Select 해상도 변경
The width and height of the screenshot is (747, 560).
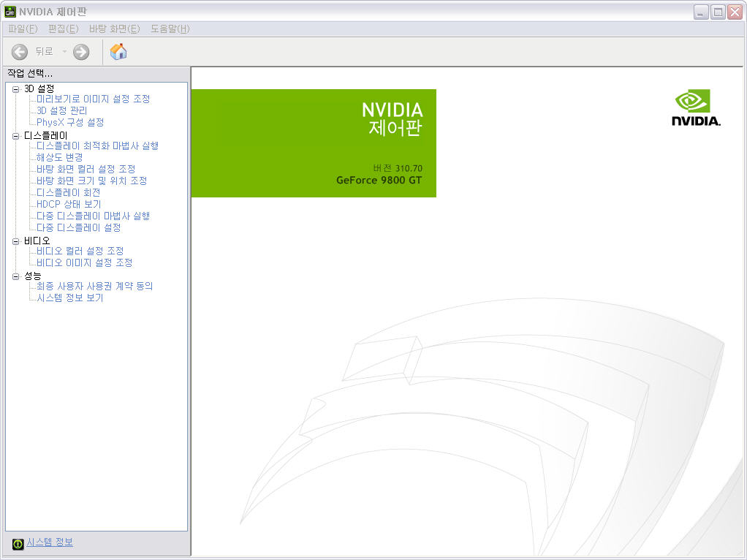click(59, 157)
